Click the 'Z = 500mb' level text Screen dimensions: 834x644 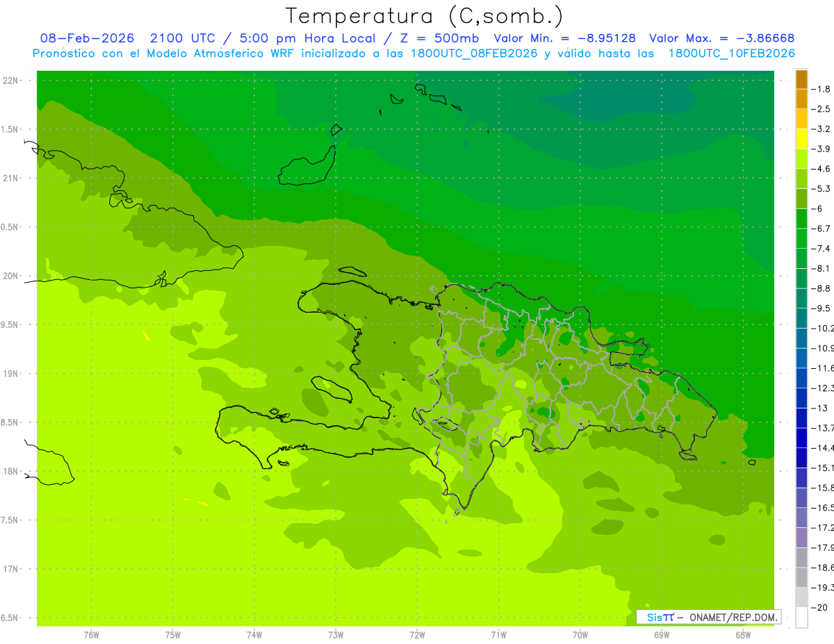coord(437,38)
